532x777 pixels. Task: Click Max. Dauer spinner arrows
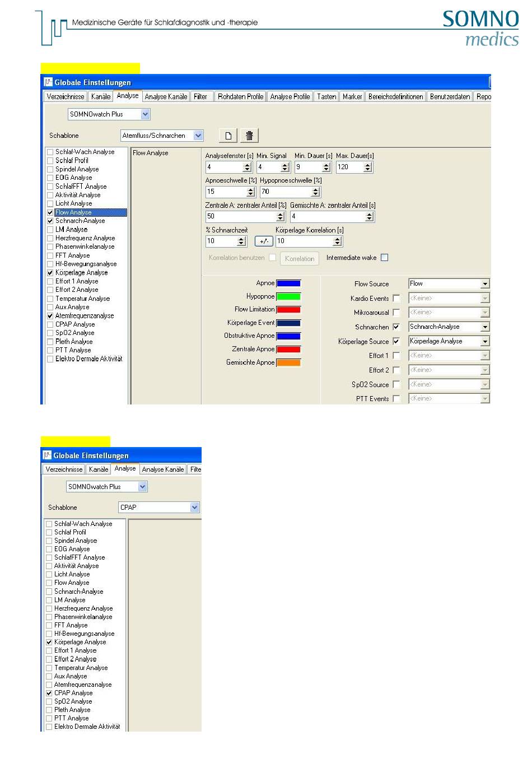pos(368,167)
